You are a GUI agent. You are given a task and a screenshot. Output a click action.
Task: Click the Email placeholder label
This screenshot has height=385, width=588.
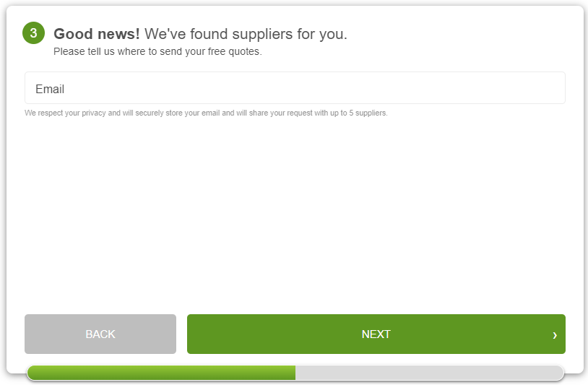50,89
